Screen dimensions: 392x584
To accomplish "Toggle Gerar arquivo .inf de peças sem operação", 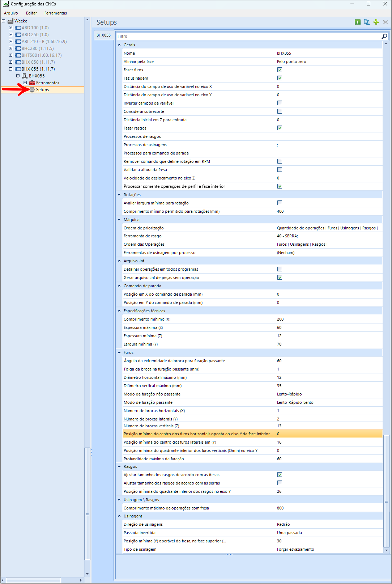I will click(280, 278).
